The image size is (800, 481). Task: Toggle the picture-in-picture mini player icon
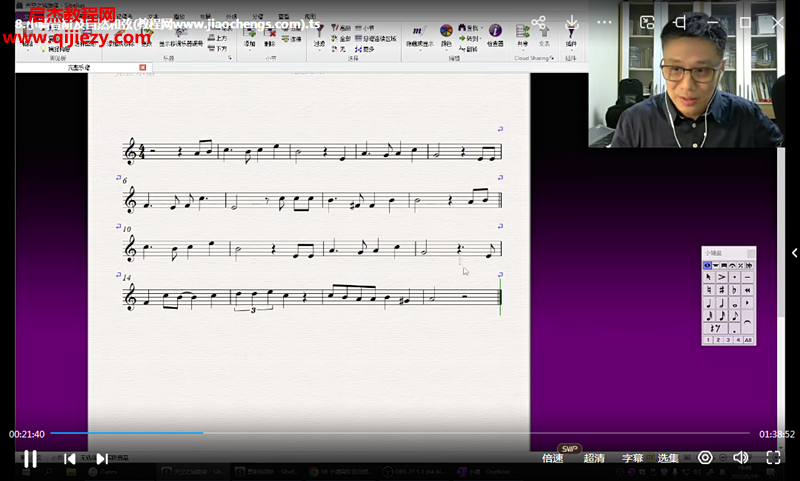[x=647, y=22]
